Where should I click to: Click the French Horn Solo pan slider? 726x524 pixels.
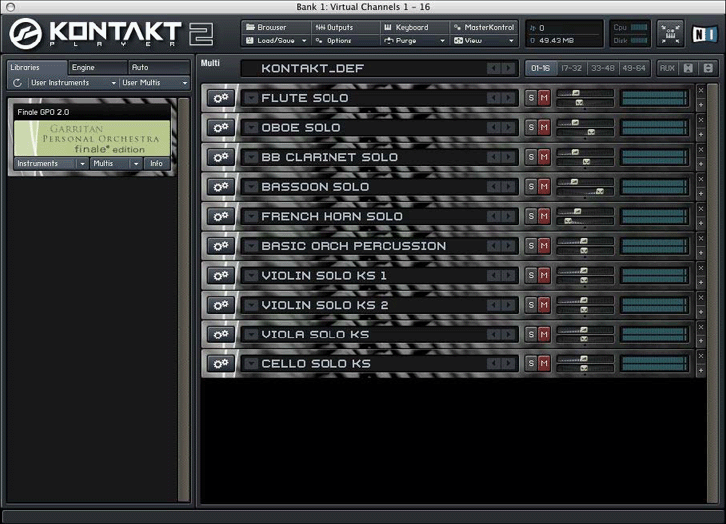[x=585, y=221]
